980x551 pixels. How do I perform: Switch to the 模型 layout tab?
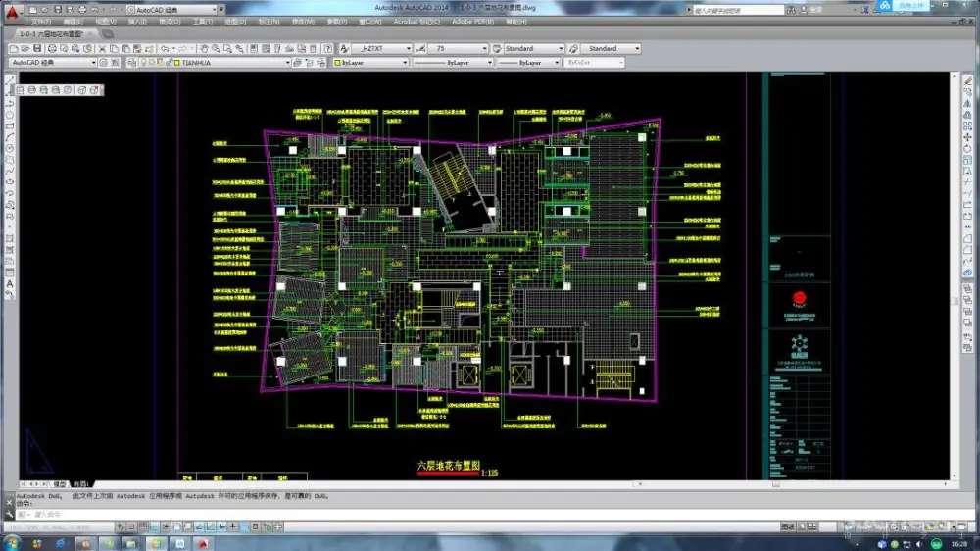pos(60,483)
